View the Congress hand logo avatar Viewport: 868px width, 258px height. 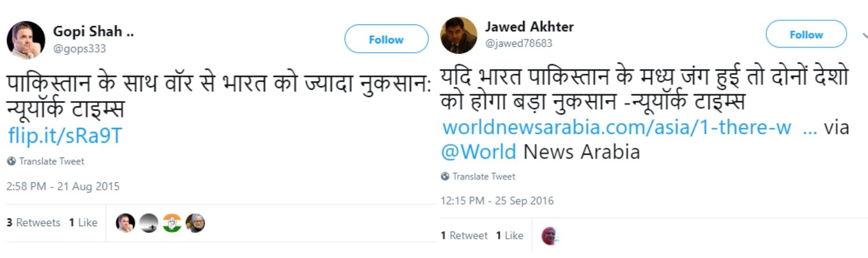172,223
